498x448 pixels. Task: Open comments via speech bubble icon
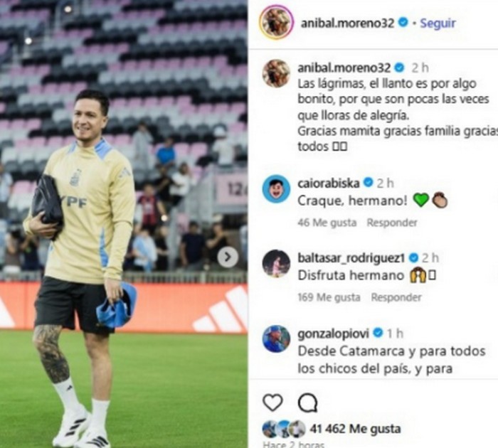click(x=308, y=403)
